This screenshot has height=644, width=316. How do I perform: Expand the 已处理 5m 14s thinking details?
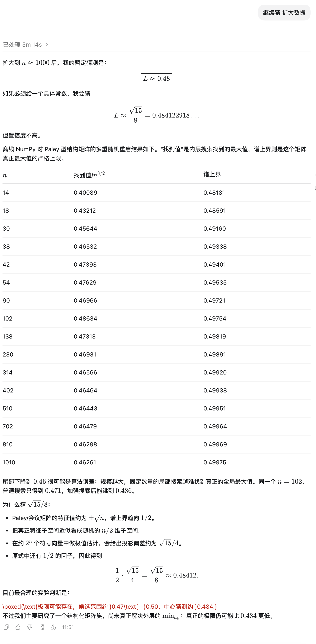(47, 45)
